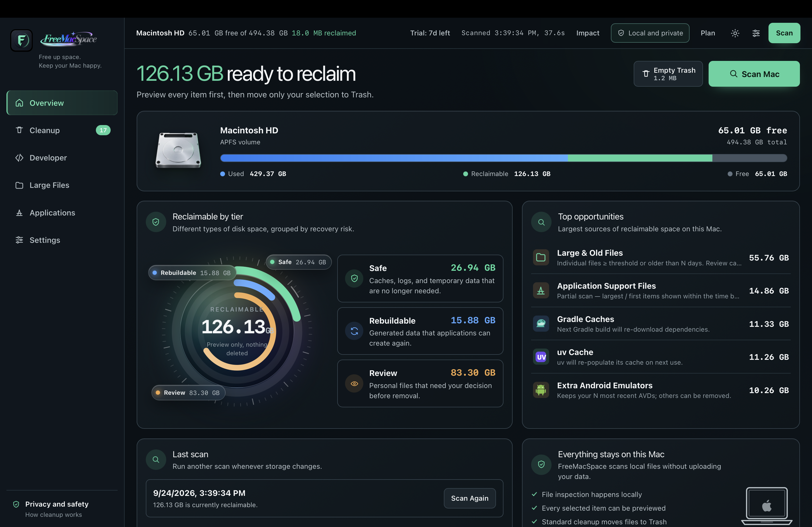Open the Rebuildable 15.88 GB tier card
The width and height of the screenshot is (812, 527).
pos(420,331)
